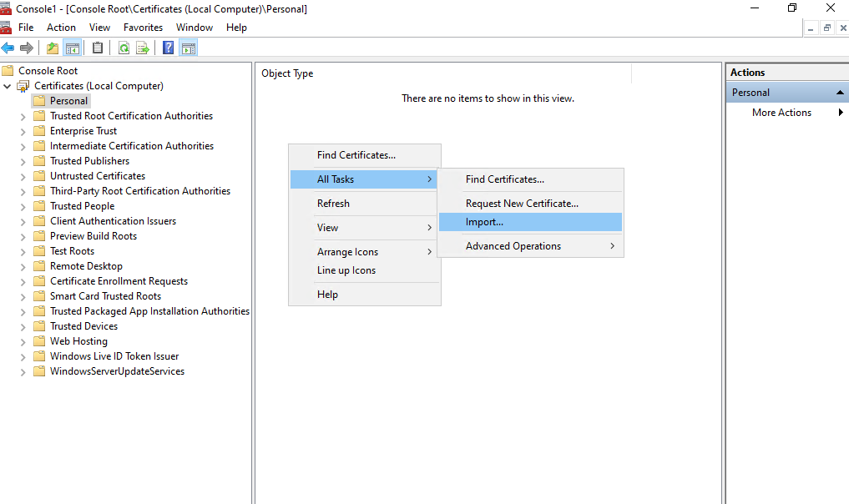Select the Trusted Packaged App Installation Authorities row

[149, 311]
